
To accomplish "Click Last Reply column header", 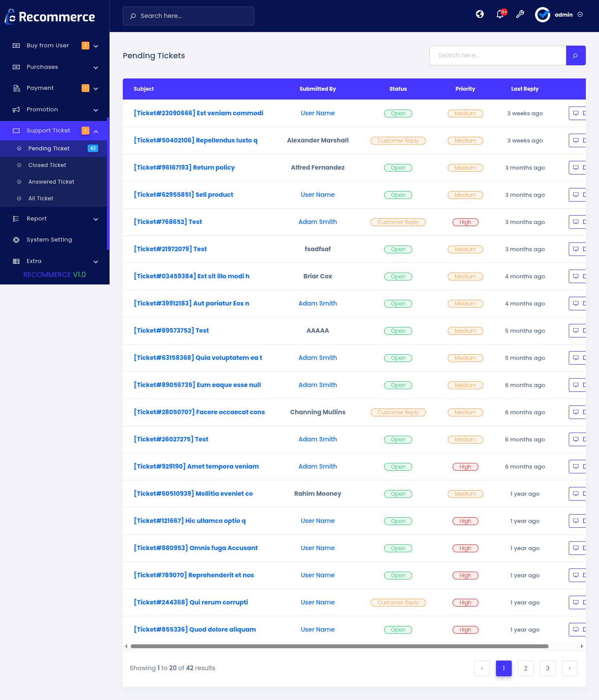I will pyautogui.click(x=525, y=89).
